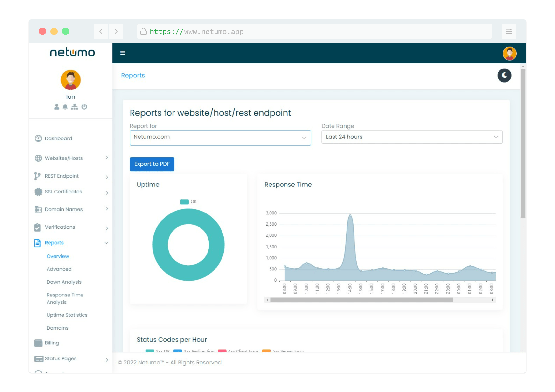Click the SSL Certificates icon
Screen dimensions: 555x392
pyautogui.click(x=38, y=192)
